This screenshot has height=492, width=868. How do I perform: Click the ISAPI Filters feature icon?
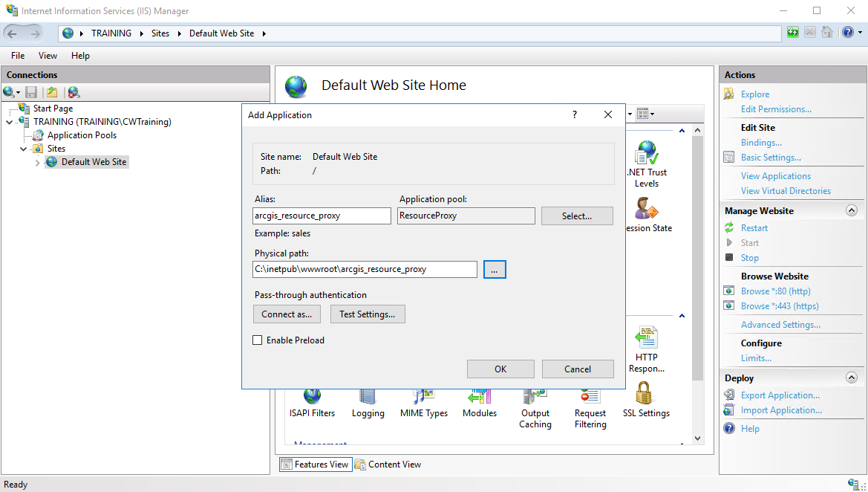pyautogui.click(x=312, y=397)
